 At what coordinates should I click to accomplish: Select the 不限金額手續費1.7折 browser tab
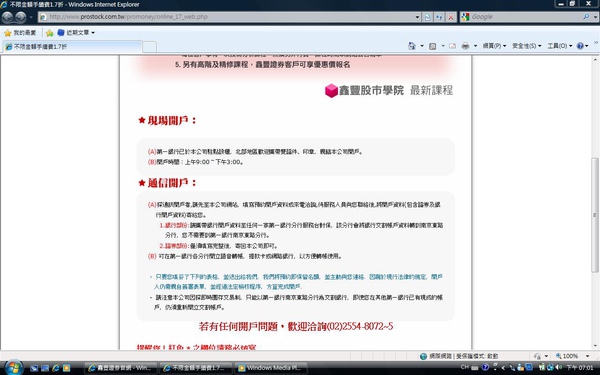[x=72, y=47]
